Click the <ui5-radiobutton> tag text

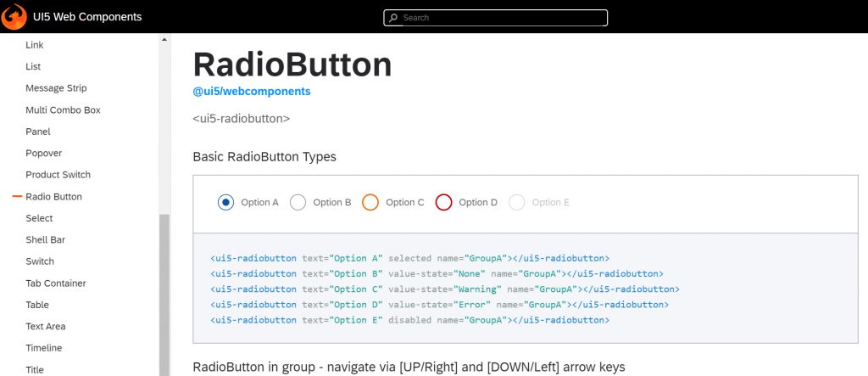[x=242, y=119]
